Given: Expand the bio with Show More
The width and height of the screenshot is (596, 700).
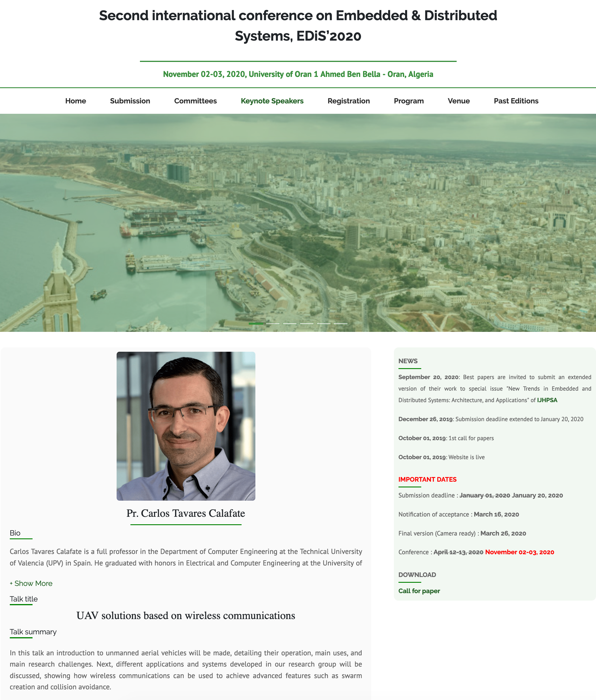Looking at the screenshot, I should point(31,583).
